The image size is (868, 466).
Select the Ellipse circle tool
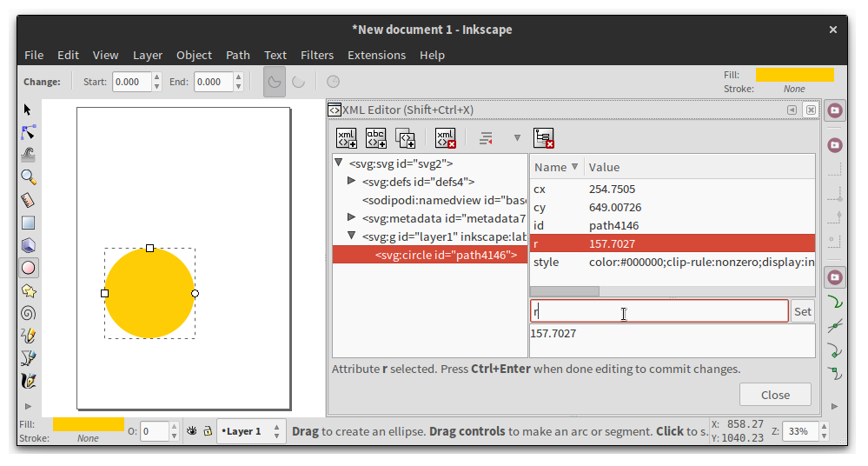[x=28, y=268]
